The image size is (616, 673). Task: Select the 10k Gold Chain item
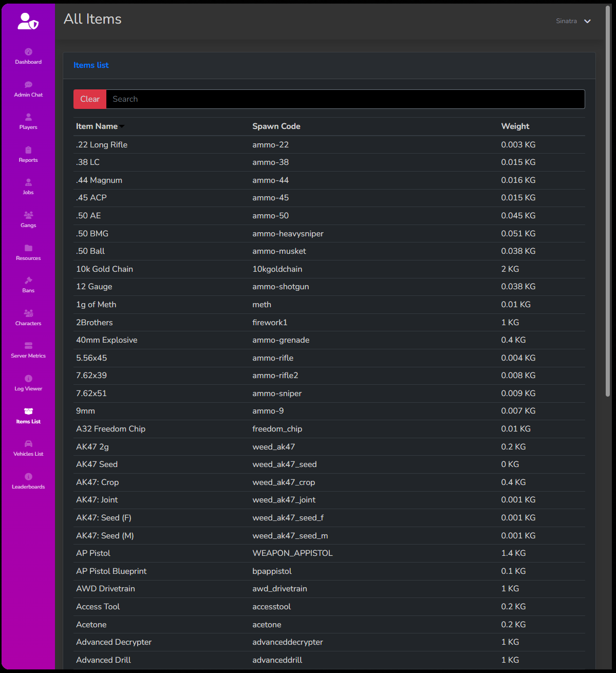[x=105, y=269]
